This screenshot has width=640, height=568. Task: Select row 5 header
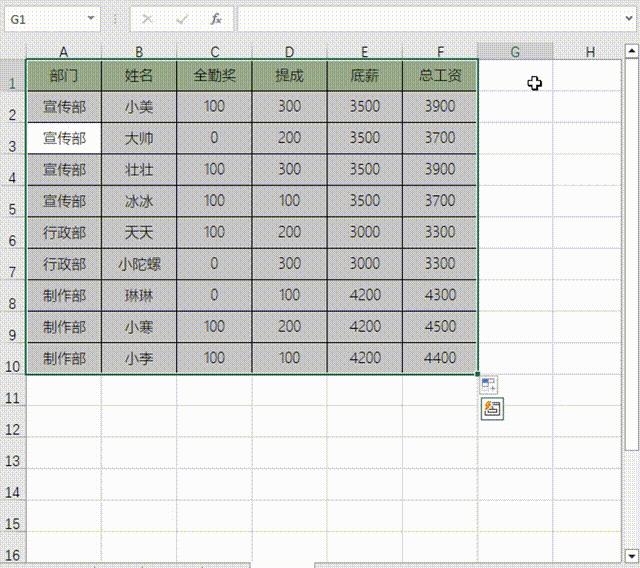click(x=13, y=201)
